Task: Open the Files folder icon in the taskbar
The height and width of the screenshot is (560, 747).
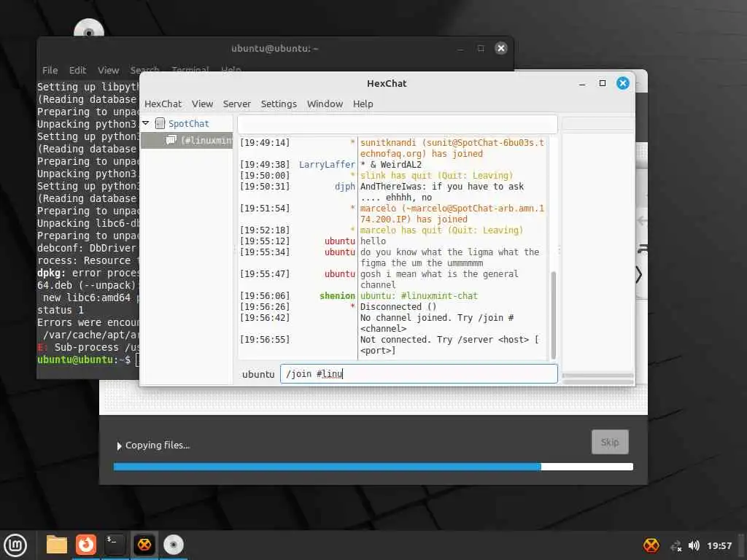Action: coord(57,545)
